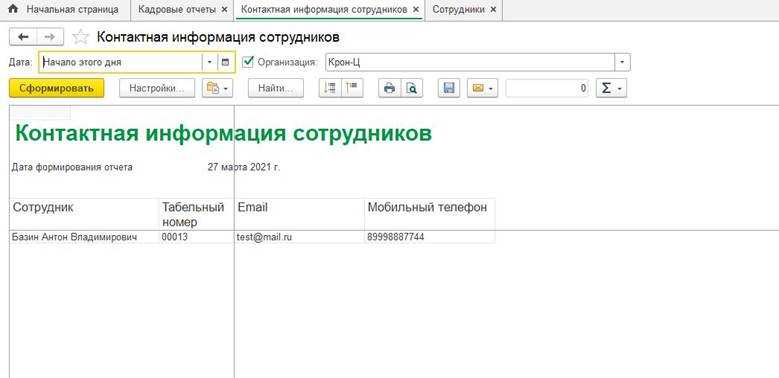The image size is (779, 378).
Task: Print the report with printer icon
Action: click(x=390, y=88)
